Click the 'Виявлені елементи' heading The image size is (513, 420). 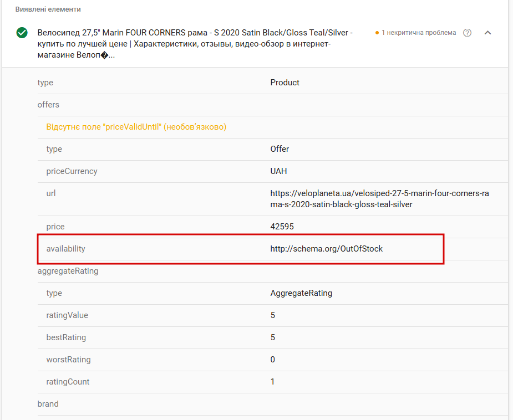coord(48,9)
